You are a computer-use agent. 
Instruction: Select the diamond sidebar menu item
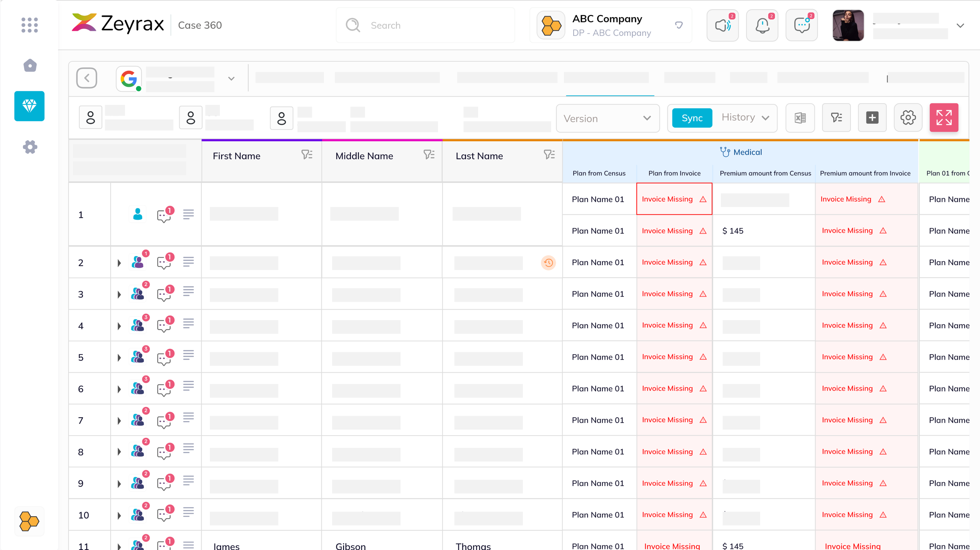coord(29,106)
